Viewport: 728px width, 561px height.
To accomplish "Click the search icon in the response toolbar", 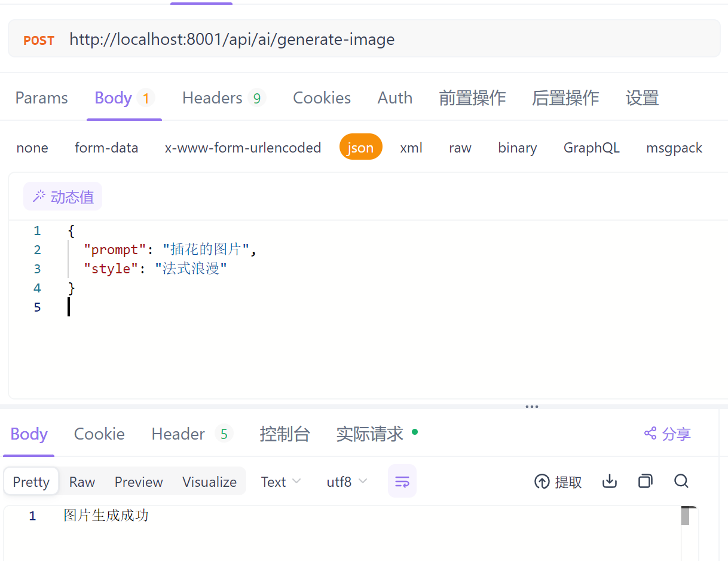I will click(x=681, y=481).
